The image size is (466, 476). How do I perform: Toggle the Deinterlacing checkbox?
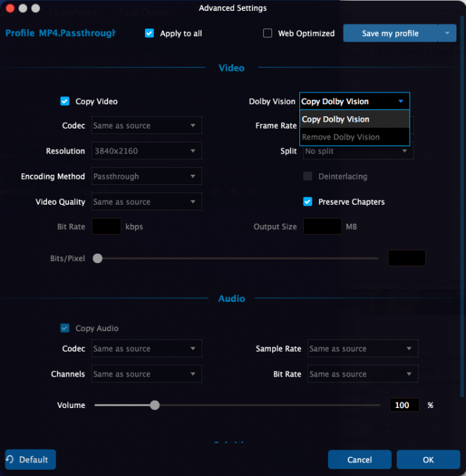coord(307,176)
